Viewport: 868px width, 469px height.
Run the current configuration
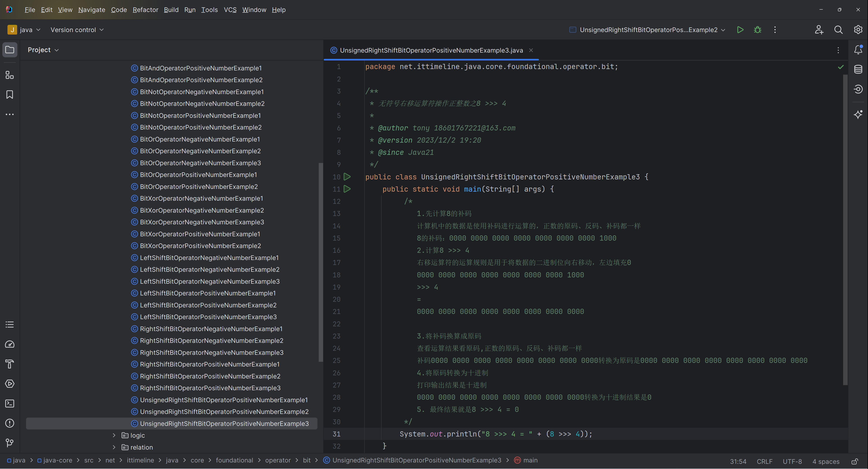tap(740, 30)
